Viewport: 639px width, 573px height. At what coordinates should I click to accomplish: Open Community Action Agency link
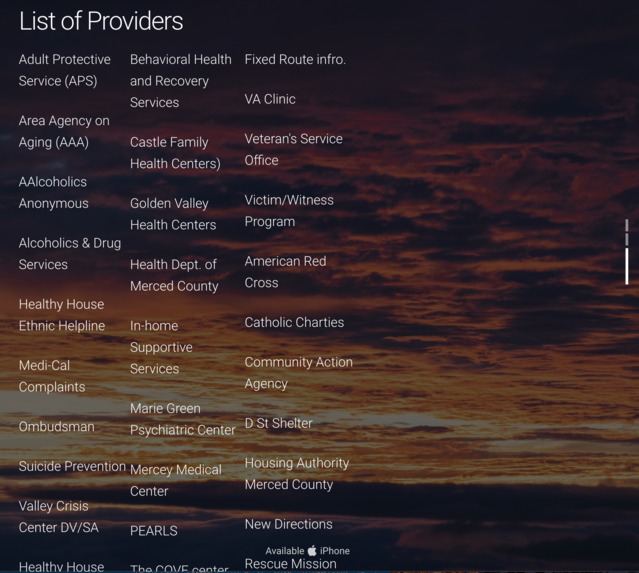pos(299,373)
